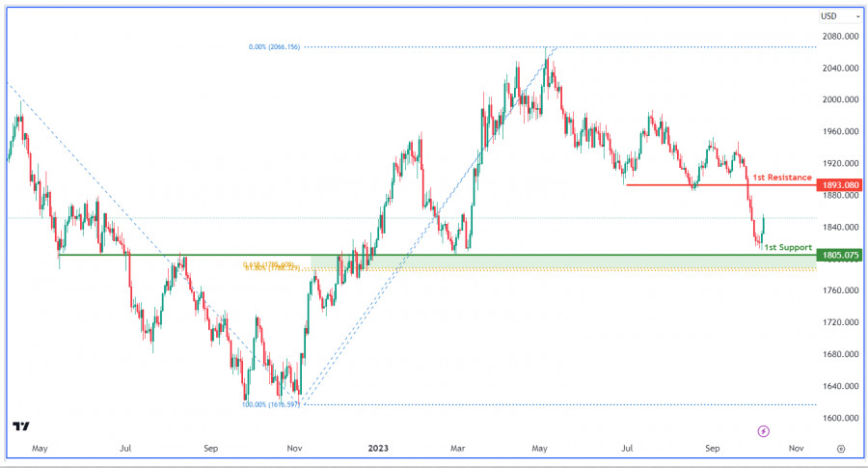Open chart settings gear icon
Screen dimensions: 868x468
point(841,449)
